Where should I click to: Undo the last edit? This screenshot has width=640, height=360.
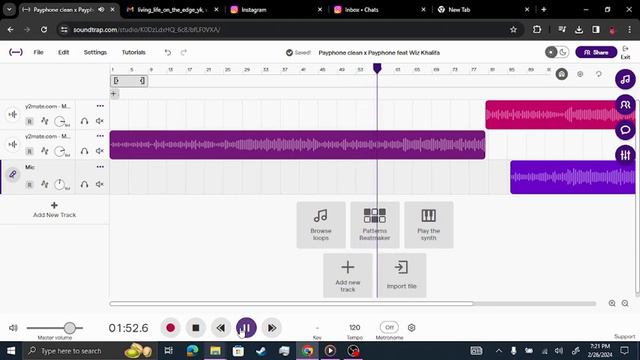(168, 52)
